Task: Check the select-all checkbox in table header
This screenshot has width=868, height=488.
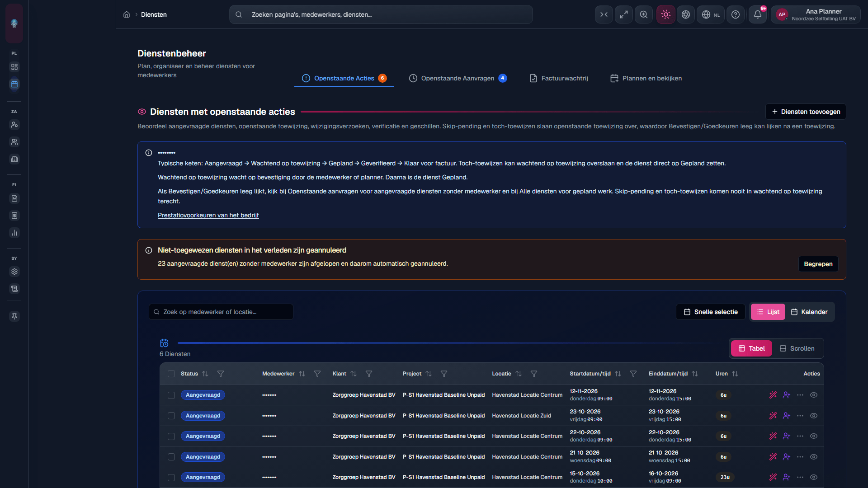Action: [x=171, y=374]
